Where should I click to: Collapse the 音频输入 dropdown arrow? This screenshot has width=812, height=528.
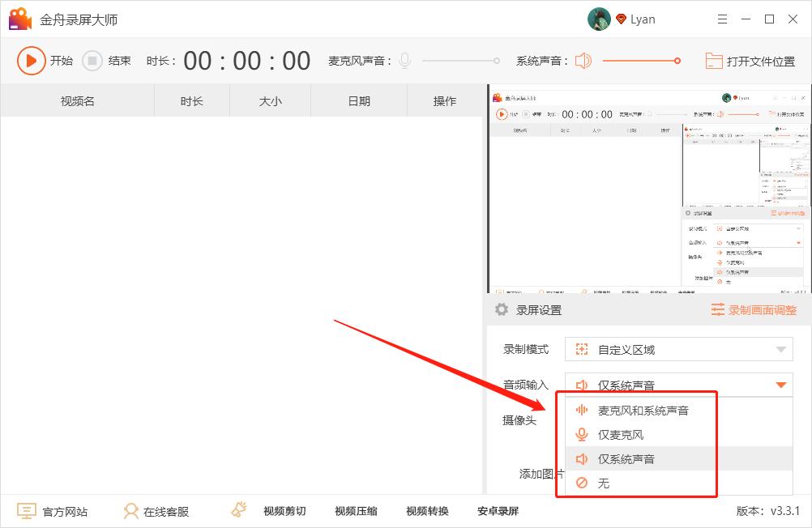pyautogui.click(x=782, y=385)
